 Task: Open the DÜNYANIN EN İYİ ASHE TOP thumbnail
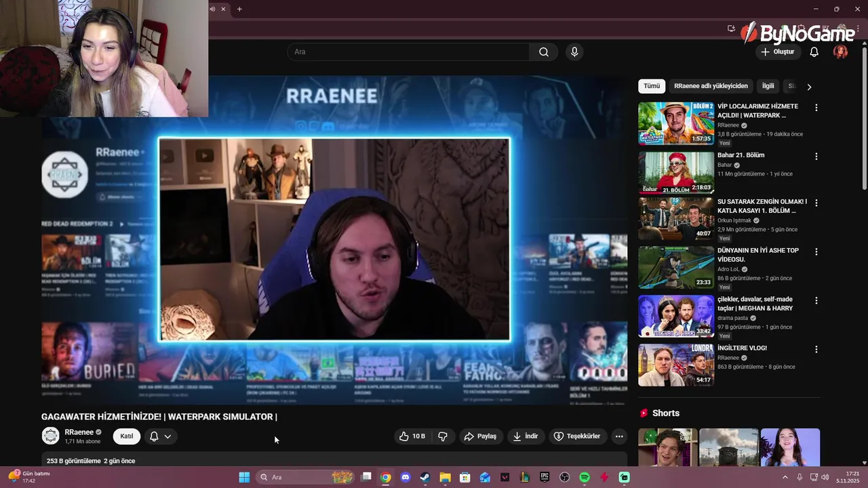tap(676, 268)
